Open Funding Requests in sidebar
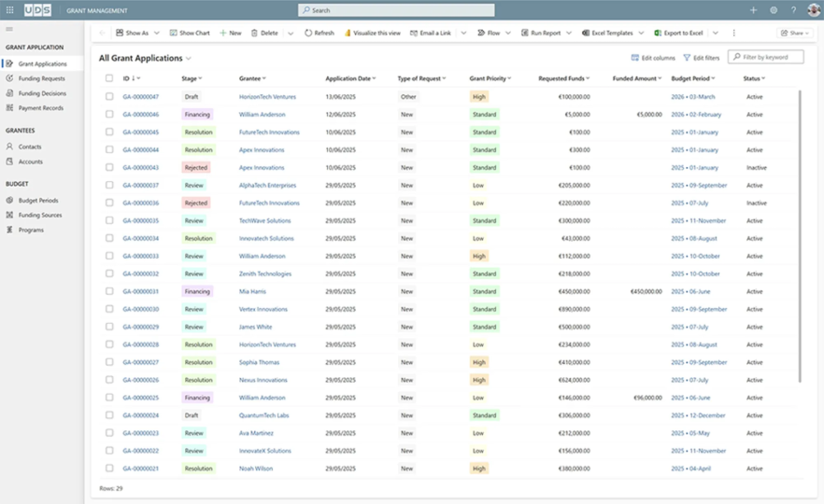The height and width of the screenshot is (504, 824). [x=41, y=78]
